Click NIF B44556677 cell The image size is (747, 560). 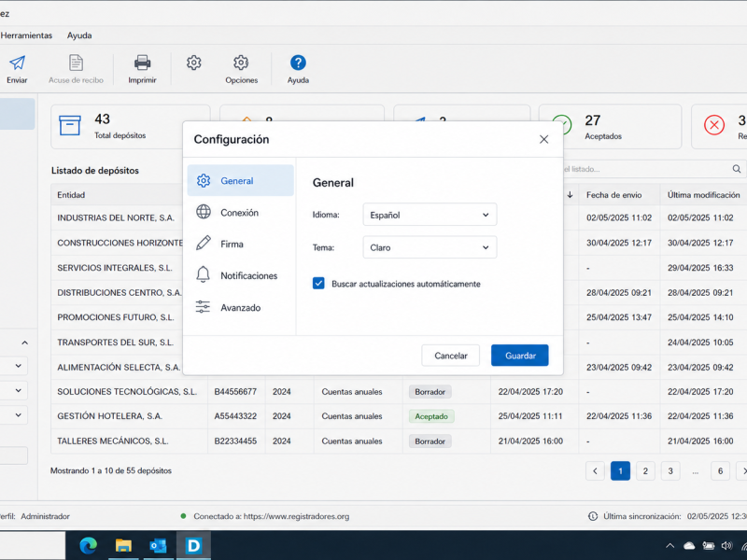coord(235,391)
